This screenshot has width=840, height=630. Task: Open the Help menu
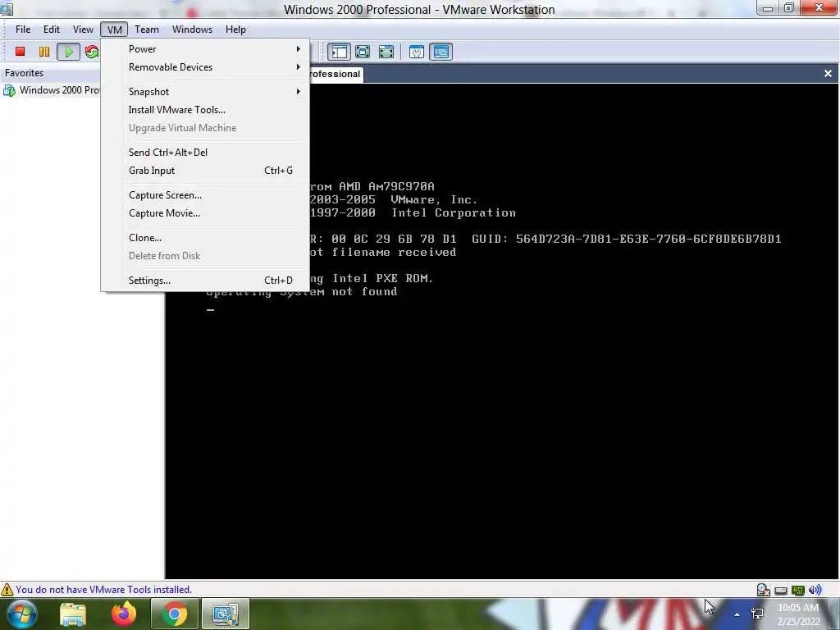point(235,30)
